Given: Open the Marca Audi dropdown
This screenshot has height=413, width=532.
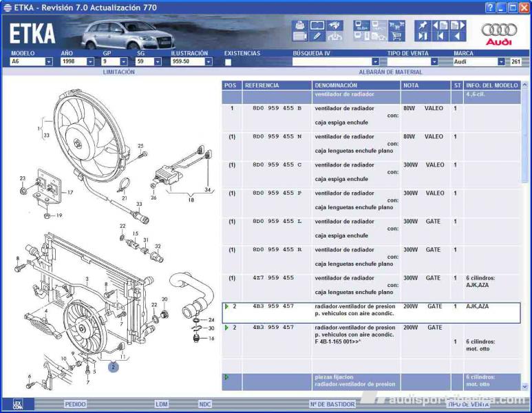Looking at the screenshot, I should click(502, 62).
